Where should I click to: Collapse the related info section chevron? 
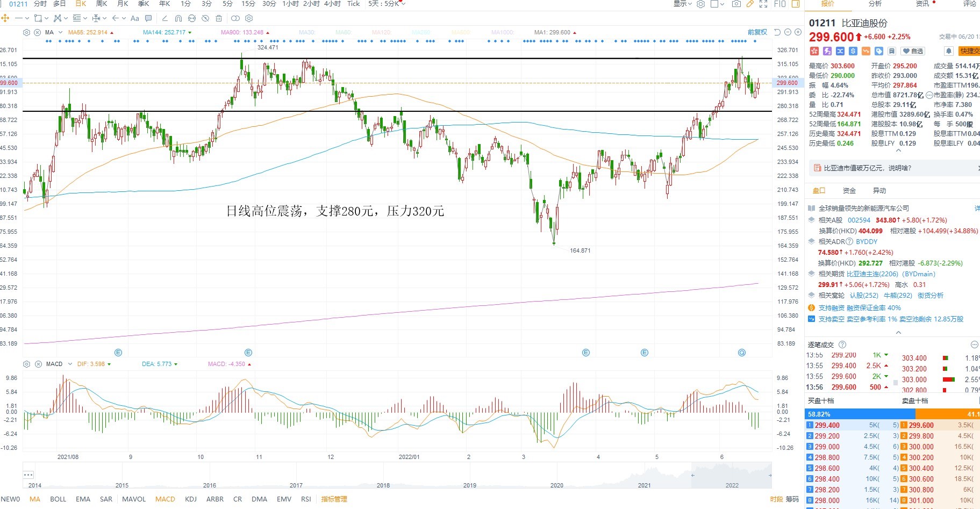pos(898,333)
